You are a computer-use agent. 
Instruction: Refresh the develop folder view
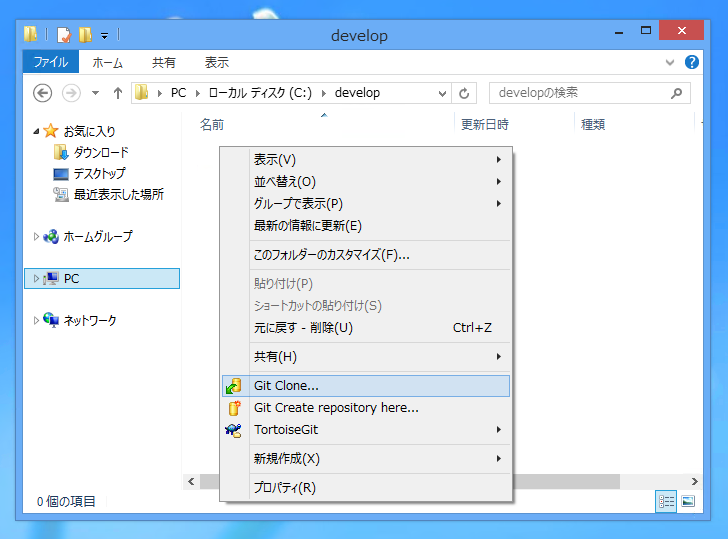pyautogui.click(x=464, y=93)
